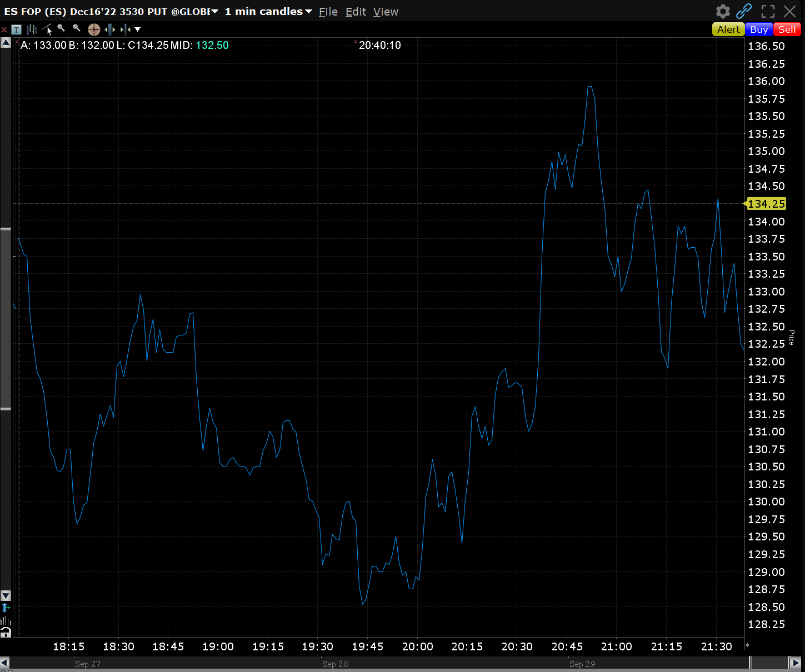Screen dimensions: 805x672
Task: Open the File menu
Action: 328,12
